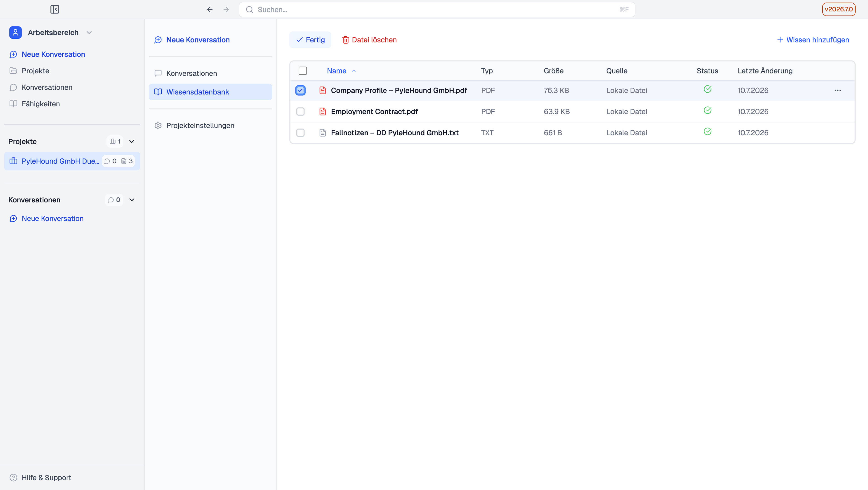Click the Fähigkeiten book icon in sidebar
Viewport: 868px width, 490px height.
tap(14, 104)
